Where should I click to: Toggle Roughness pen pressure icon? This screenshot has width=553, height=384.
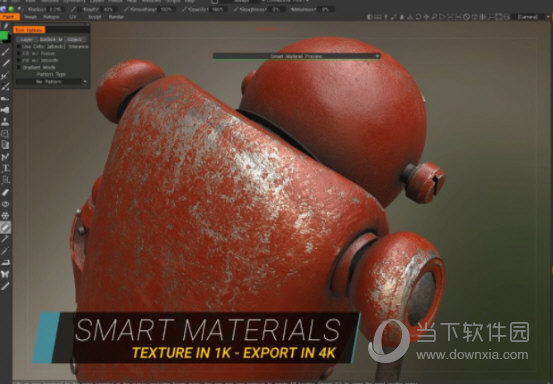(x=236, y=9)
